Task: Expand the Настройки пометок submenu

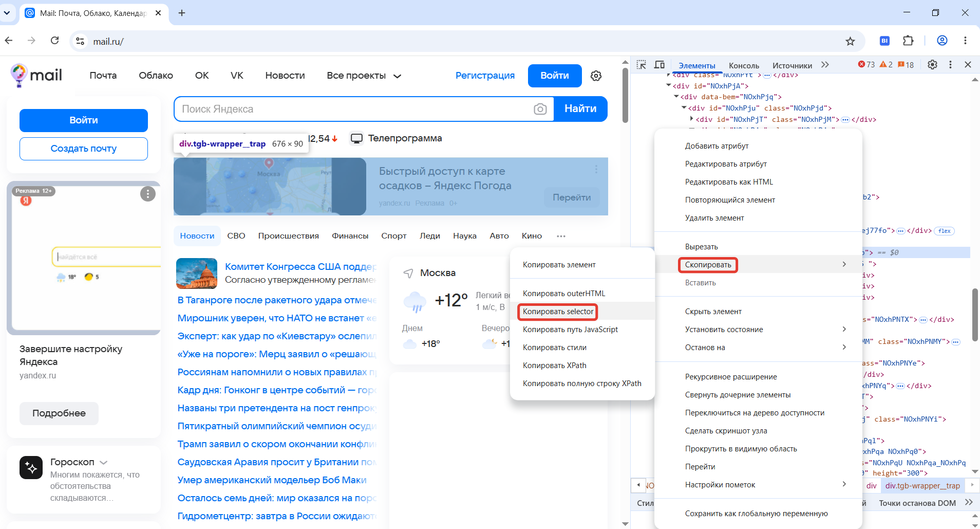Action: click(844, 484)
